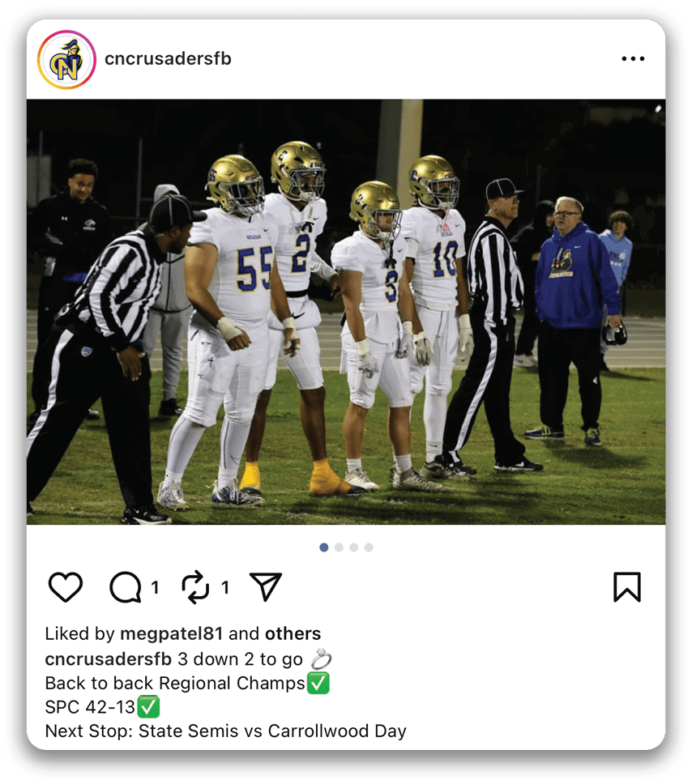Like the post with the heart icon
The image size is (692, 784).
(66, 587)
